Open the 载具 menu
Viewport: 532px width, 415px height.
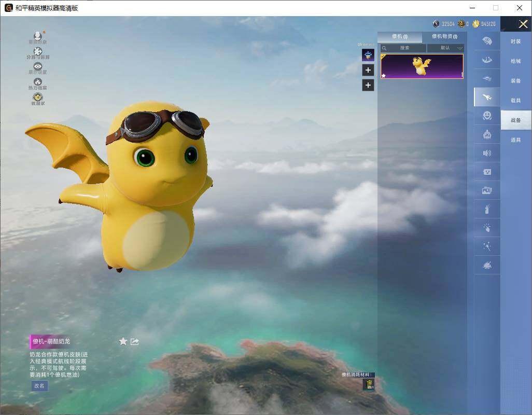pyautogui.click(x=516, y=101)
